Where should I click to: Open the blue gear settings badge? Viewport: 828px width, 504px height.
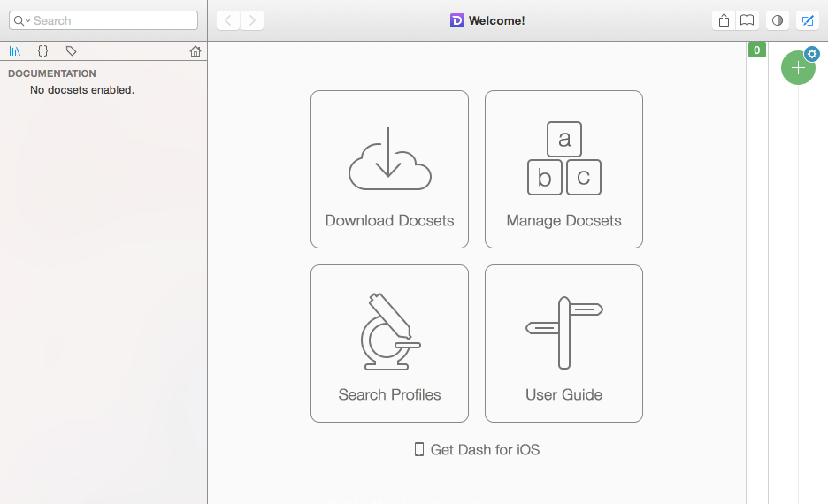click(812, 54)
